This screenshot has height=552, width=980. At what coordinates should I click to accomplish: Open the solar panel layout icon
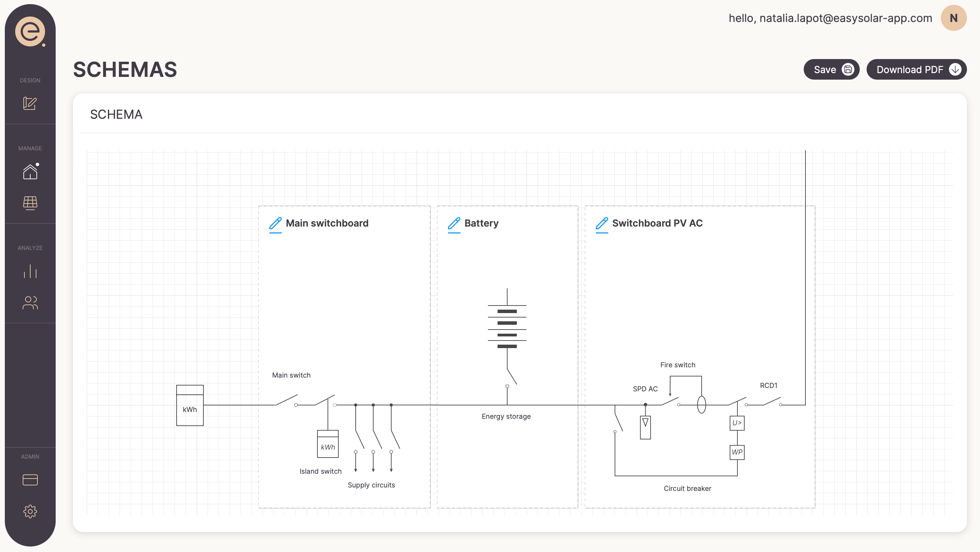pyautogui.click(x=30, y=204)
